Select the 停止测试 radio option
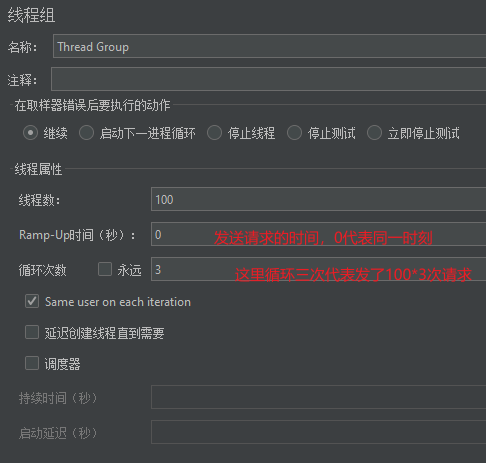The height and width of the screenshot is (463, 486). [x=294, y=133]
